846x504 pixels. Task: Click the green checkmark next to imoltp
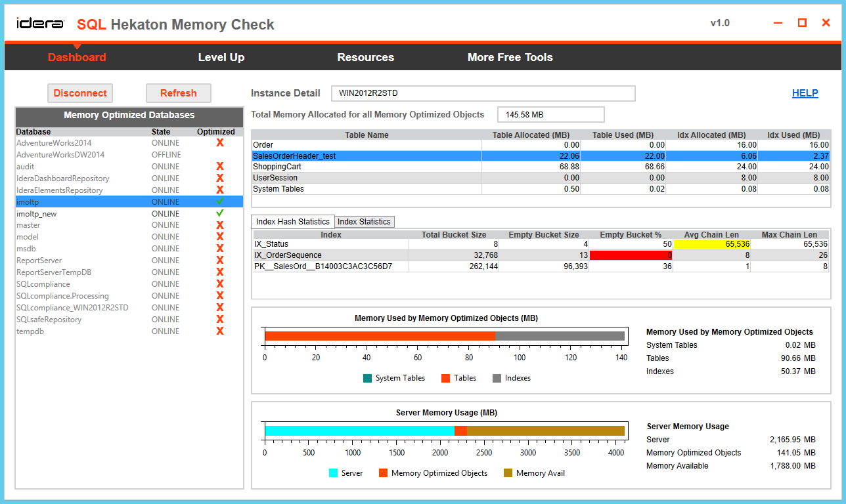[x=219, y=201]
